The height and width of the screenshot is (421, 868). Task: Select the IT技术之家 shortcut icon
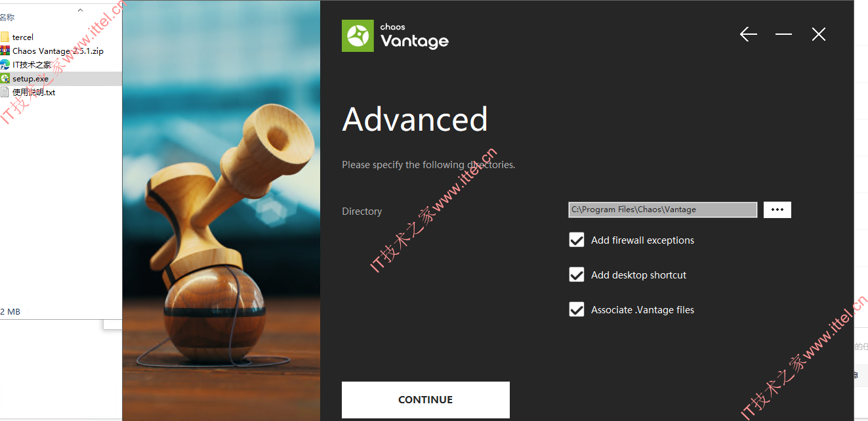[x=5, y=64]
